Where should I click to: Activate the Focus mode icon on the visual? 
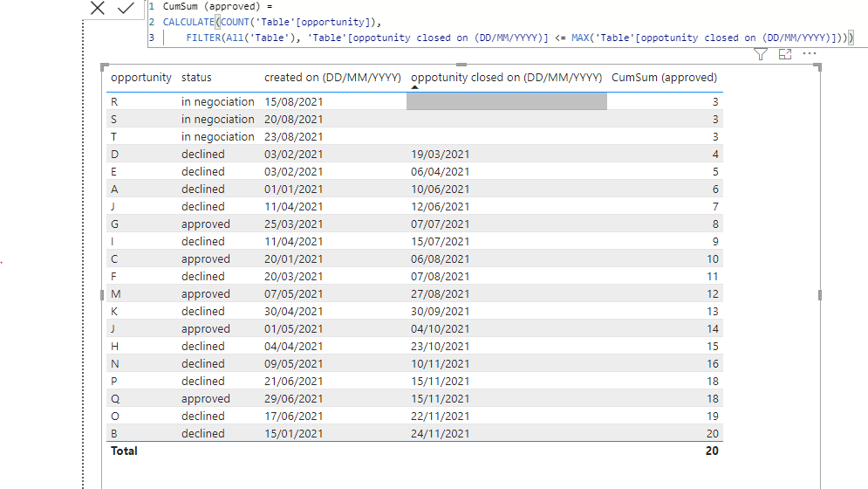[x=785, y=54]
